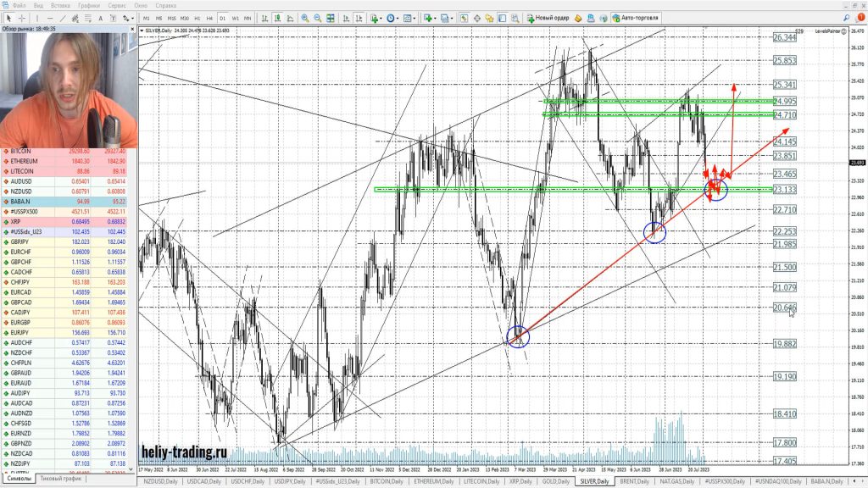Close the Market Watch panel
Viewport: 868px width, 488px height.
tap(132, 29)
